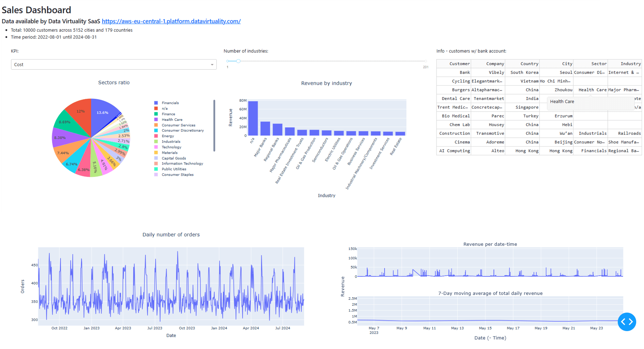
Task: Click the blue code navigation arrows button
Action: 626,322
